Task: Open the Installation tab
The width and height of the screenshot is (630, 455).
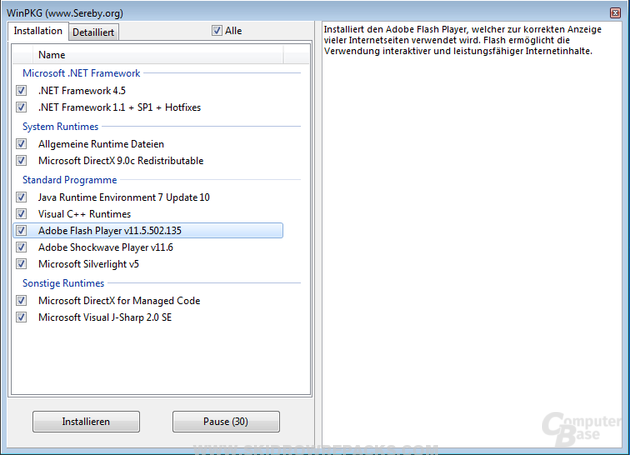Action: pos(38,31)
